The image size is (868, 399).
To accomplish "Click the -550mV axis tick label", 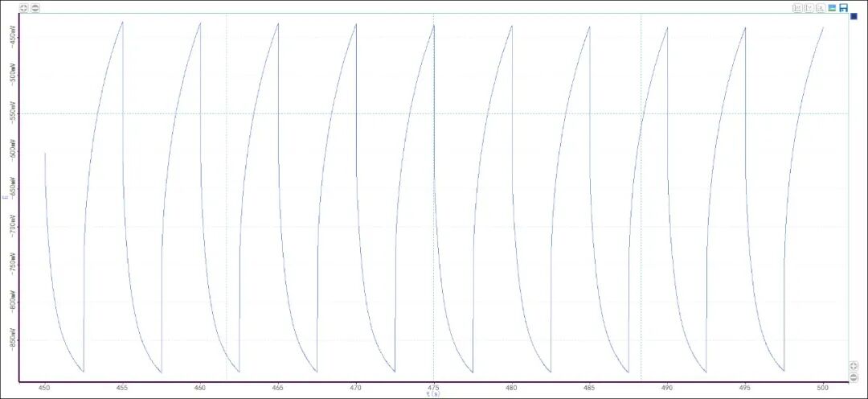I will click(14, 113).
